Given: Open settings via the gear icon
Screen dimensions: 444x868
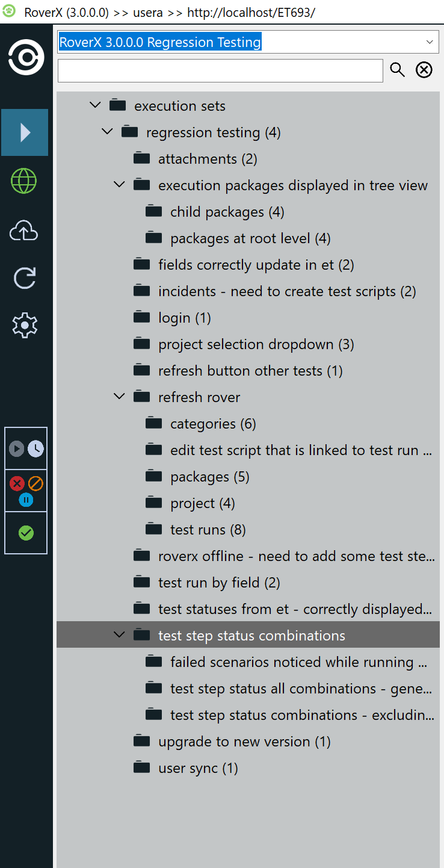Looking at the screenshot, I should click(25, 325).
